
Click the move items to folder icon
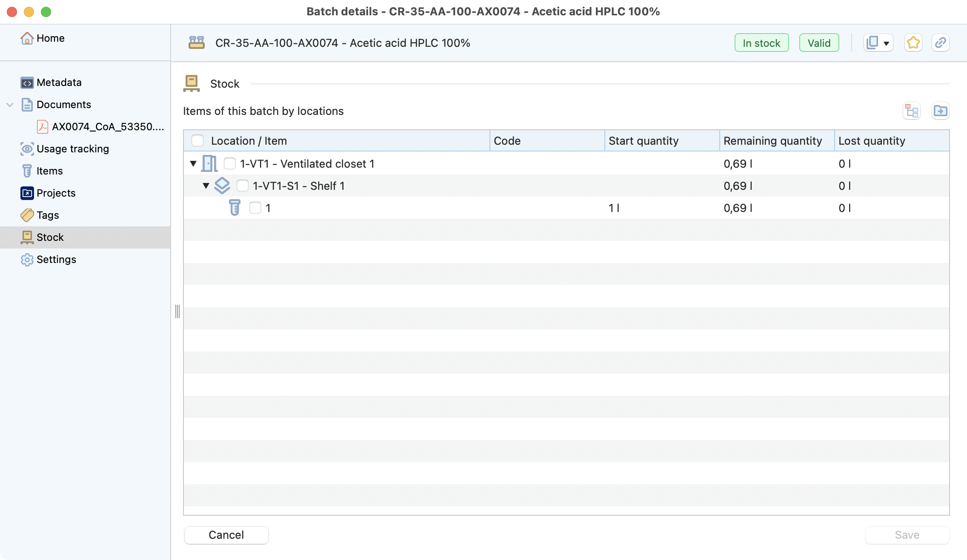click(940, 111)
